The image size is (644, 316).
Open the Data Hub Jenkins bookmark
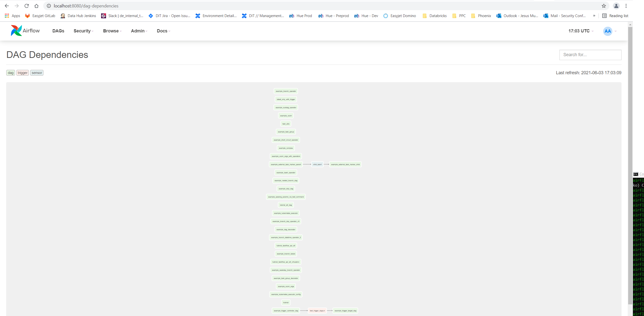78,16
